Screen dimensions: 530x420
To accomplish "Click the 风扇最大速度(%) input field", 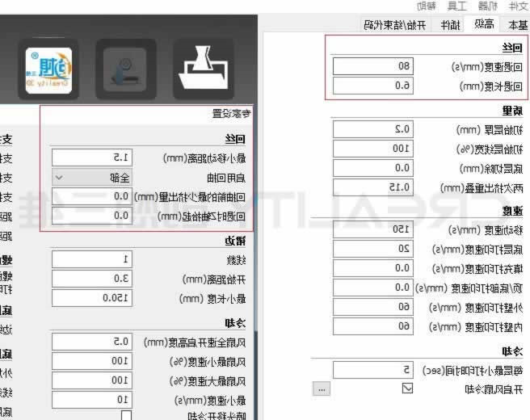I will [92, 380].
